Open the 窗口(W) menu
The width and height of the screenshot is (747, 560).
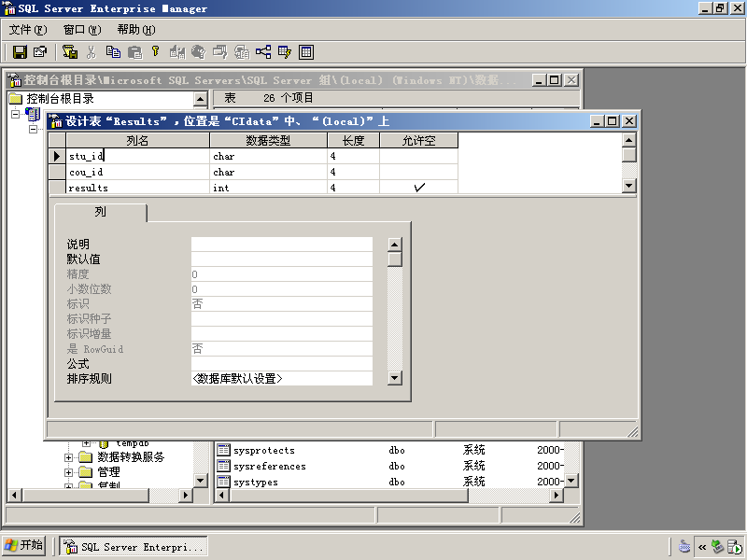coord(82,30)
